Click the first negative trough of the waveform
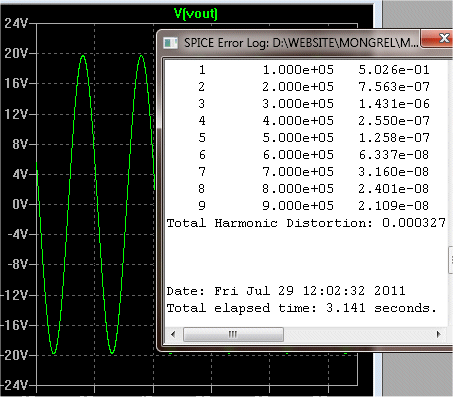This screenshot has height=397, width=453. point(53,353)
